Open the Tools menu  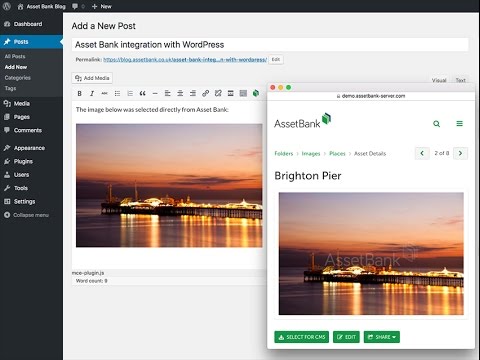click(x=21, y=188)
